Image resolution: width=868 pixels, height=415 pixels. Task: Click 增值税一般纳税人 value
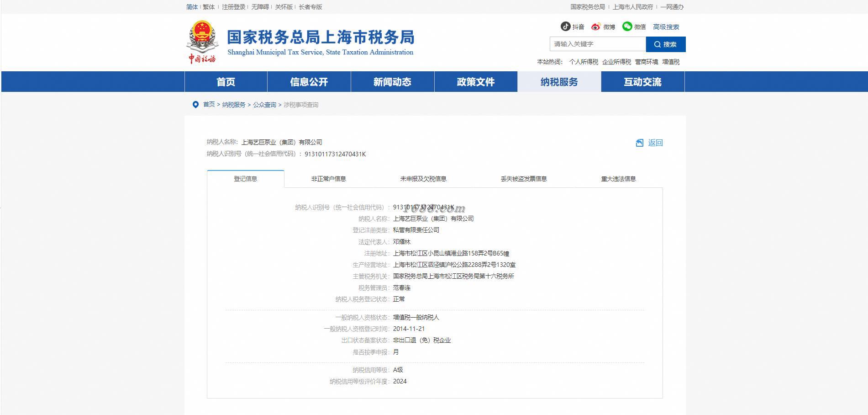coord(416,317)
